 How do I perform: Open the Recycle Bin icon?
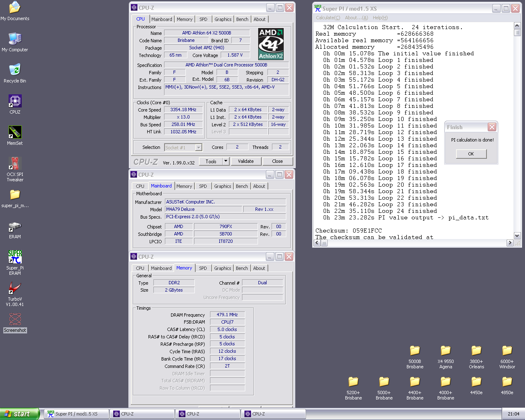[15, 73]
